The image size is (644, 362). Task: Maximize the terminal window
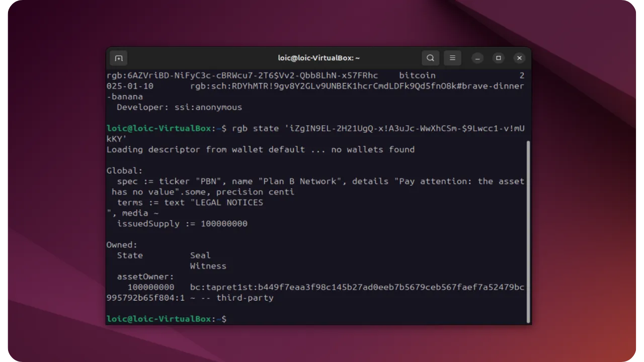498,58
